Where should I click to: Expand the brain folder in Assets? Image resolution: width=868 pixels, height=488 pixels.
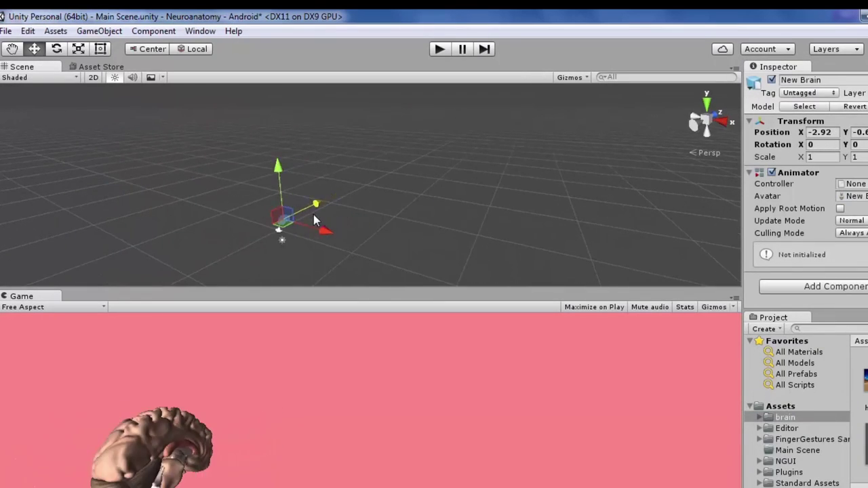760,418
